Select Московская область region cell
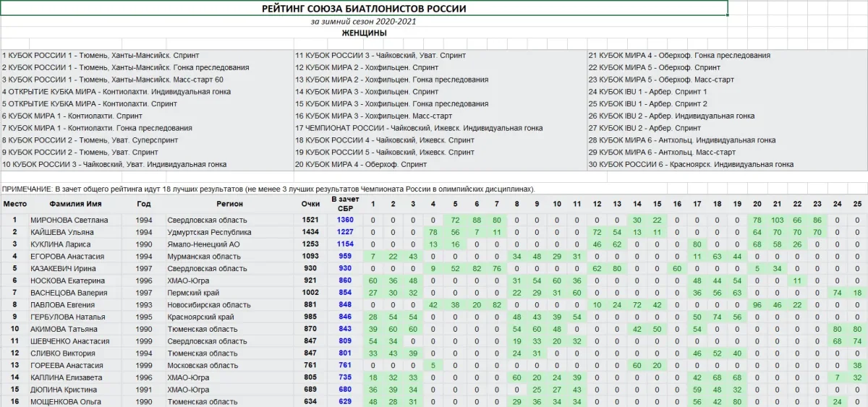This screenshot has height=407, width=868. pos(229,366)
